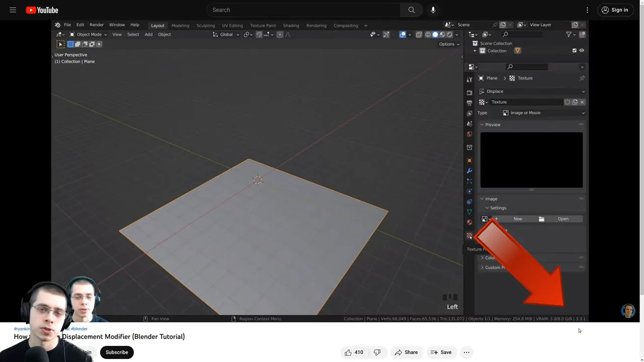Open the Image or Movie type dropdown
Image resolution: width=644 pixels, height=362 pixels.
[x=543, y=113]
